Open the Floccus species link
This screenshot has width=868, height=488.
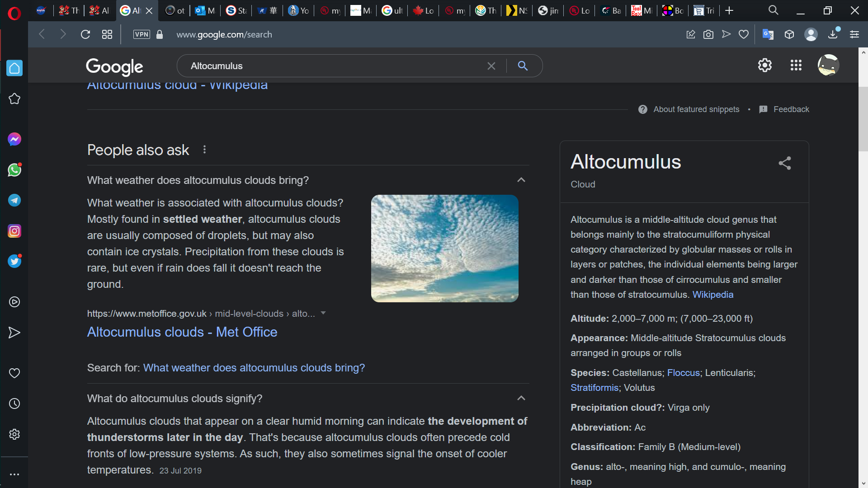(x=684, y=373)
